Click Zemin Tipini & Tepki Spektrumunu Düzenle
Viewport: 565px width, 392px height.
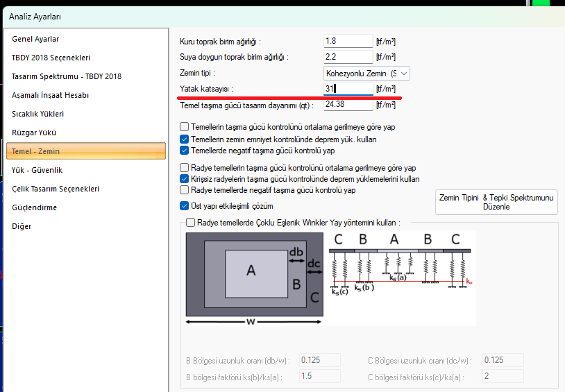pyautogui.click(x=496, y=202)
